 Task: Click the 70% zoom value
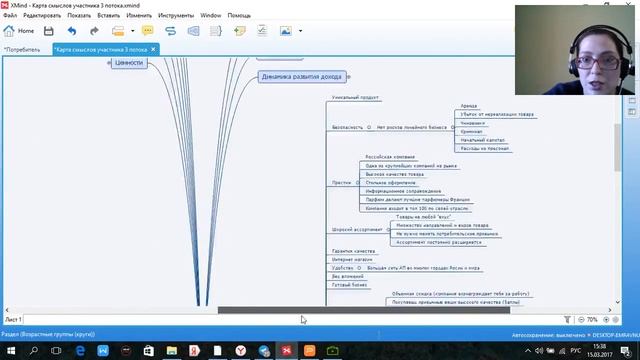tap(592, 320)
